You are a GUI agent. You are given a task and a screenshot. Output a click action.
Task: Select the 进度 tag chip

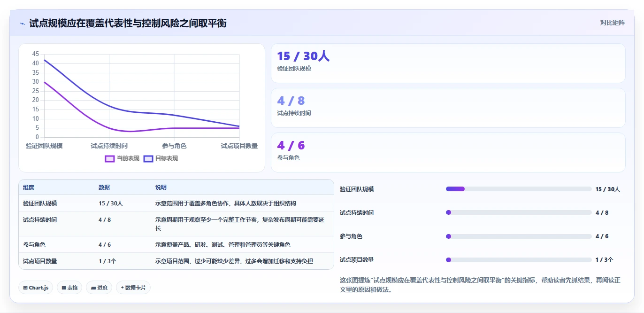pos(99,288)
